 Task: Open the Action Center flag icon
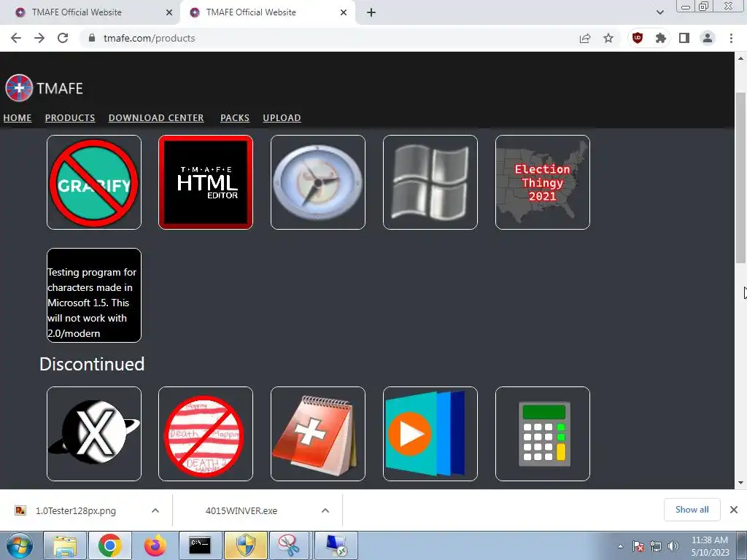638,546
